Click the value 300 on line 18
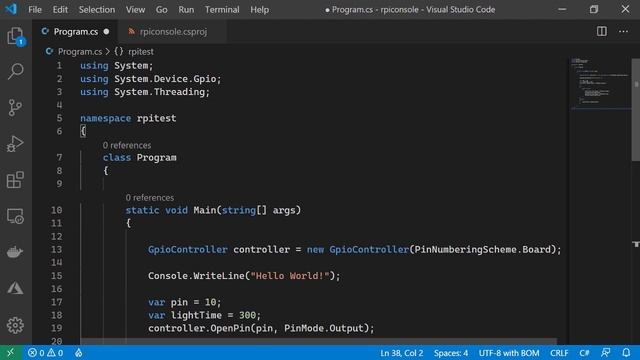 247,315
